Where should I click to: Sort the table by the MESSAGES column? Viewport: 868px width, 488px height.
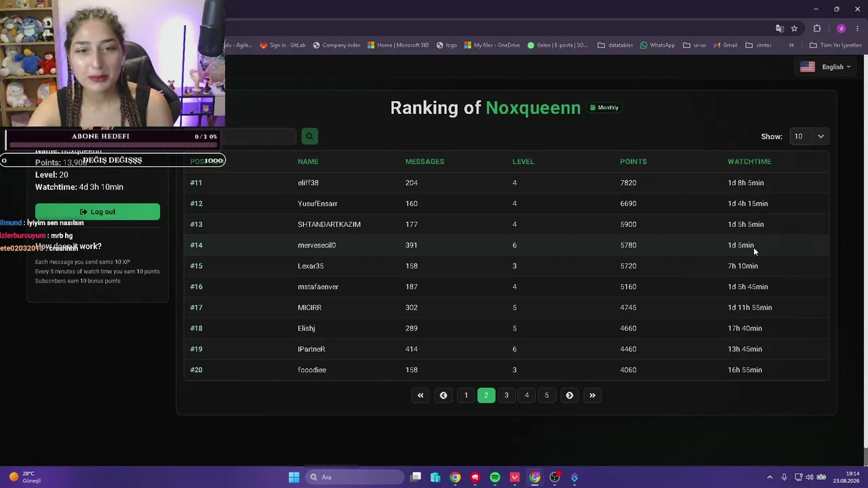[x=425, y=161]
